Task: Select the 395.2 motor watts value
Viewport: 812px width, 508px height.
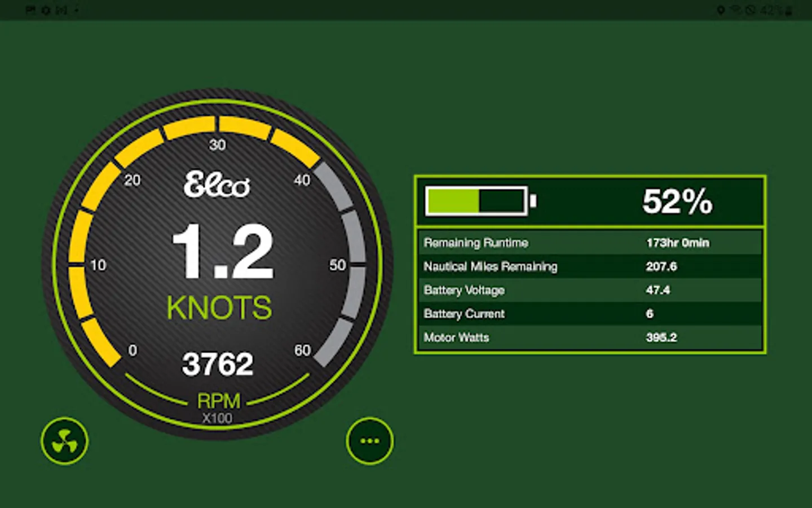Action: 661,338
